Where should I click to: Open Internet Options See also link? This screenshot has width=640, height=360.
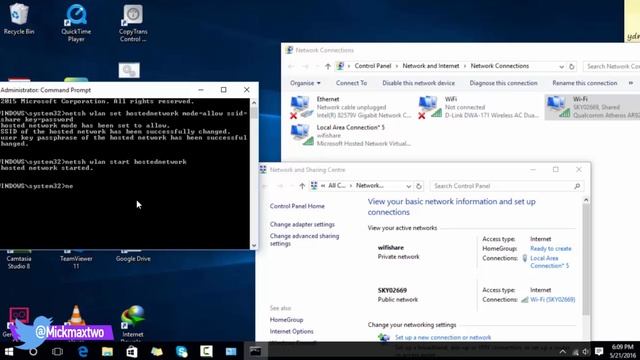coord(291,331)
